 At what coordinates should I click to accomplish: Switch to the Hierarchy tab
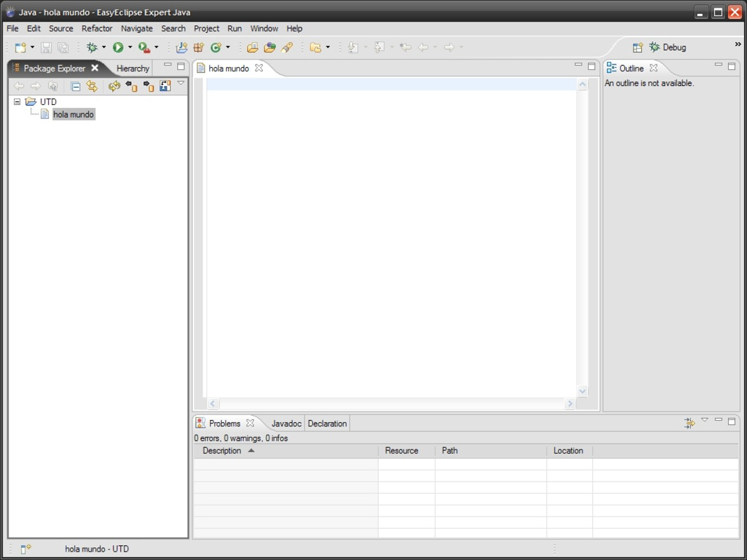click(x=132, y=68)
